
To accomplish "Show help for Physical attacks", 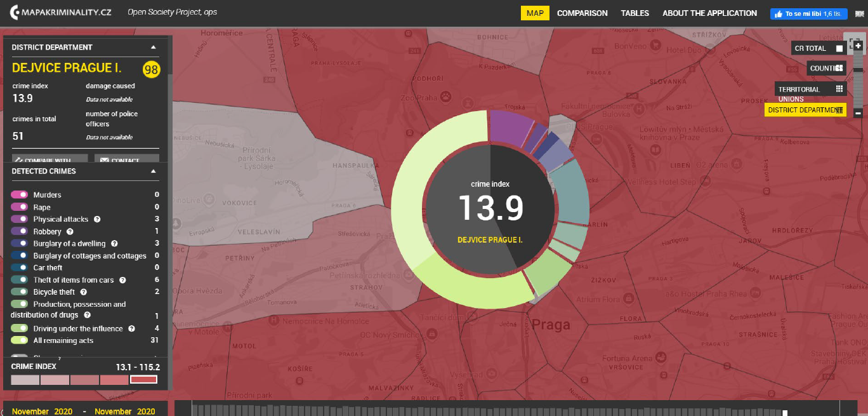I will tap(98, 219).
